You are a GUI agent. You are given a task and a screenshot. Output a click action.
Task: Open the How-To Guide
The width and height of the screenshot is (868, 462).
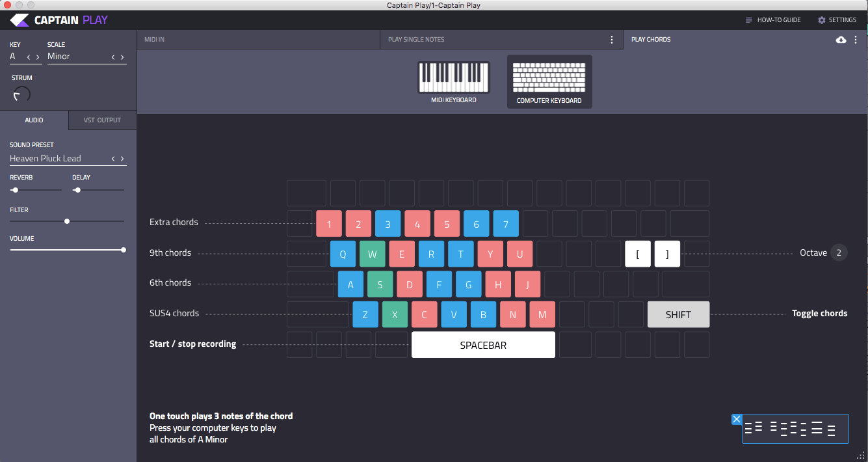773,20
